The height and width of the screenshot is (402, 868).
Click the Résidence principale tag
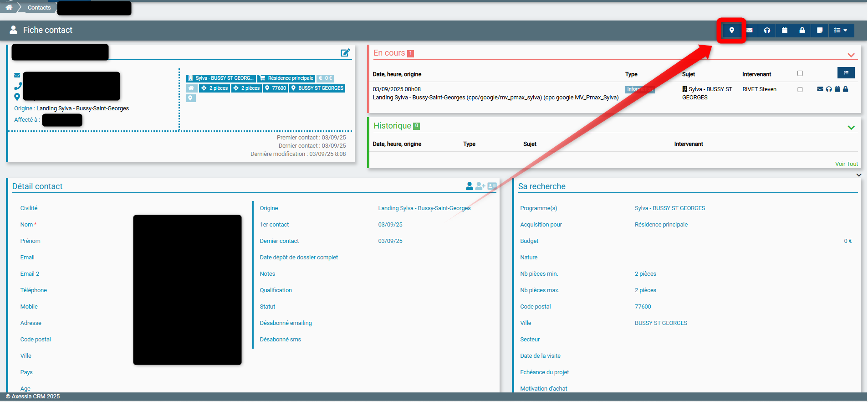click(x=286, y=78)
